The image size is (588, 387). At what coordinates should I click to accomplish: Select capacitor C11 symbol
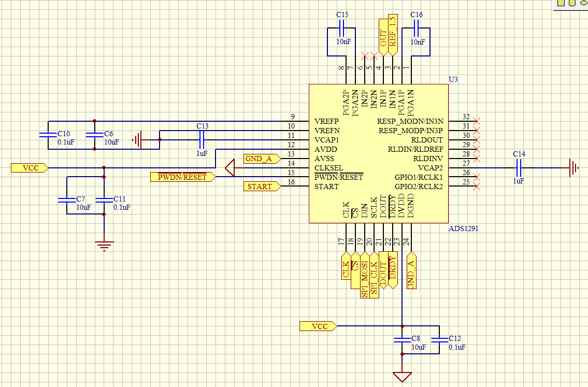[x=104, y=200]
